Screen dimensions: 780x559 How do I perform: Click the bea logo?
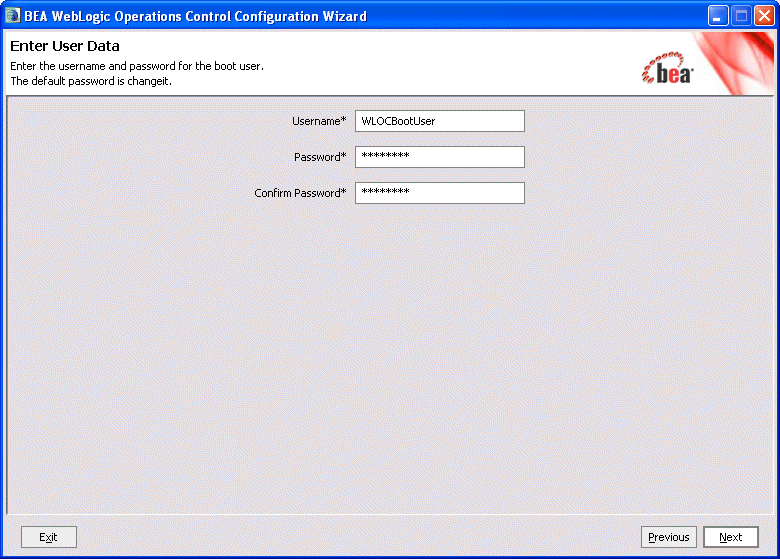[667, 70]
